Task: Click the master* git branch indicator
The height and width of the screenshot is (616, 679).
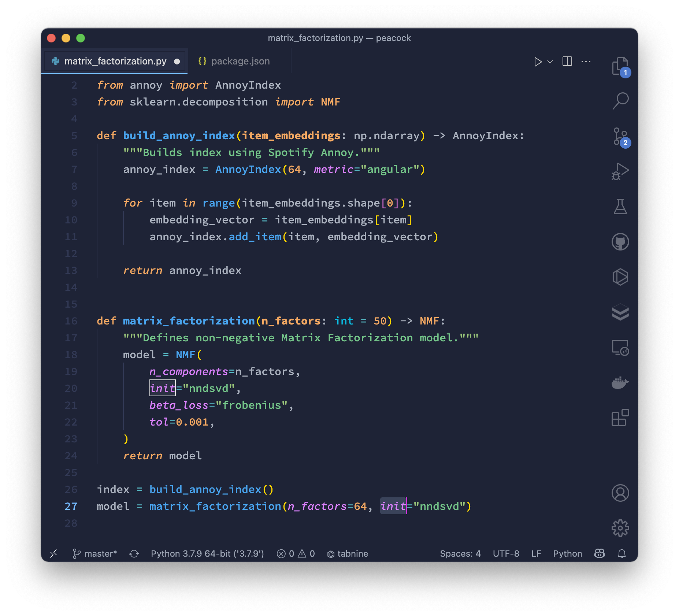Action: click(x=94, y=553)
